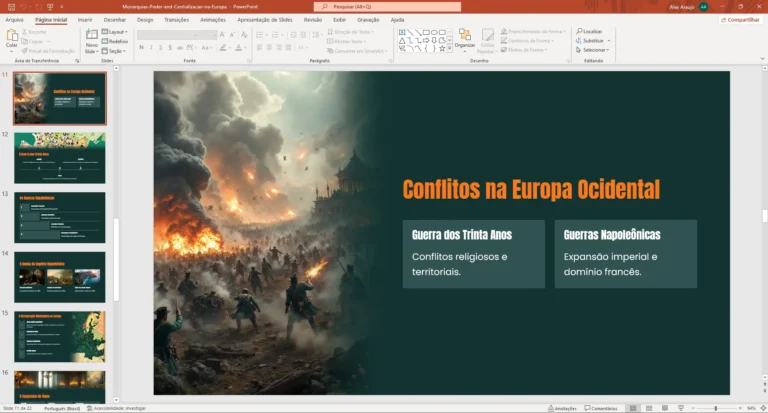Open the Customize Quick Access Toolbar arrow
The height and width of the screenshot is (413, 768).
click(62, 7)
